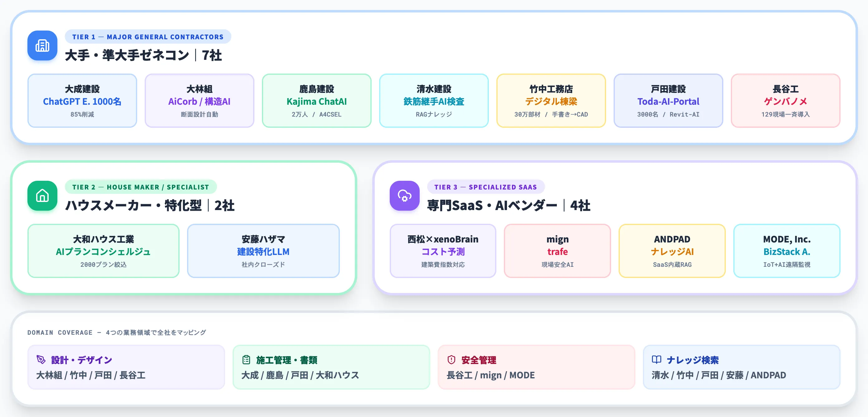
Task: Click the 長谷工 / mign / MODE list
Action: coord(491,375)
